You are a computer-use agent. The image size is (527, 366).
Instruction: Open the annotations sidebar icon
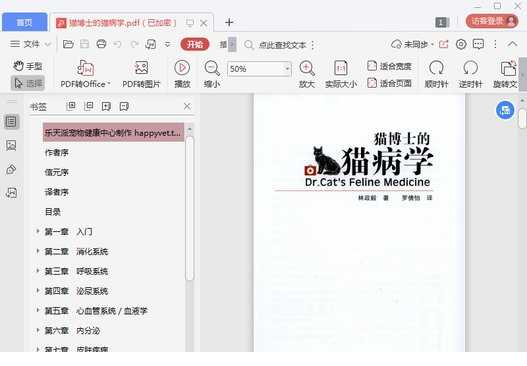pyautogui.click(x=11, y=169)
